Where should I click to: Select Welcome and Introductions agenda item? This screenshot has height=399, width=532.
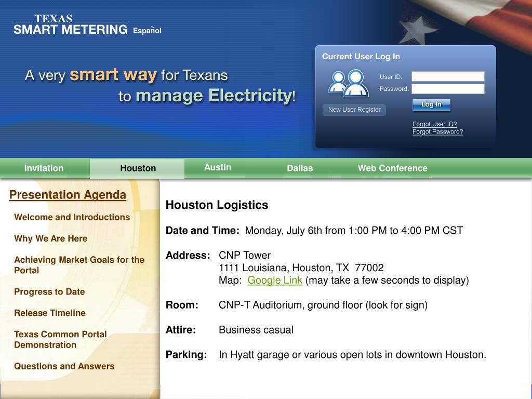click(72, 217)
